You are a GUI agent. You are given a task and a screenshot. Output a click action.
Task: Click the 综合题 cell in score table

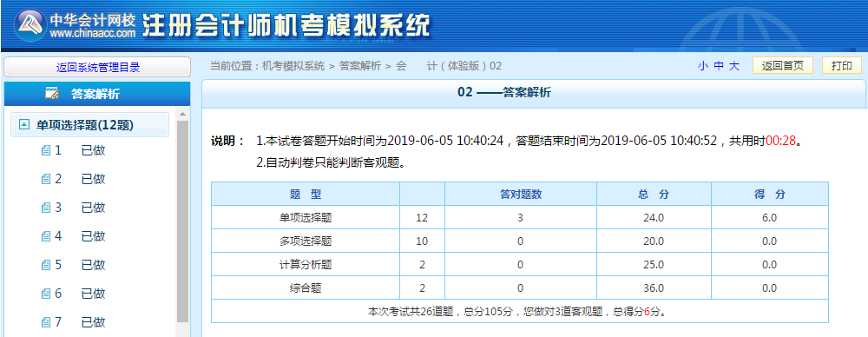(x=306, y=288)
